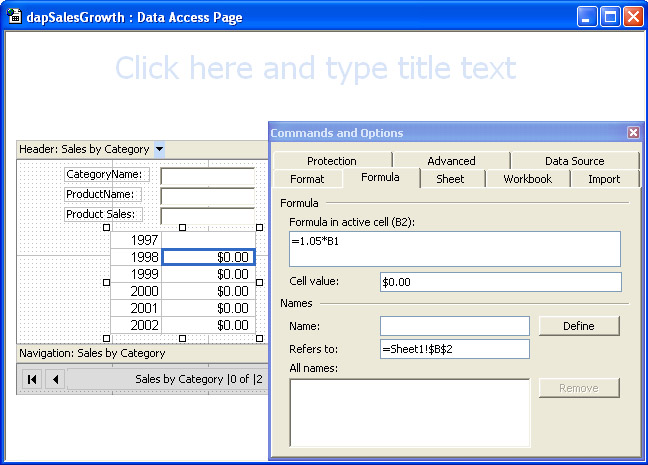This screenshot has width=648, height=465.
Task: Select the 1999 row header cell
Action: click(136, 274)
